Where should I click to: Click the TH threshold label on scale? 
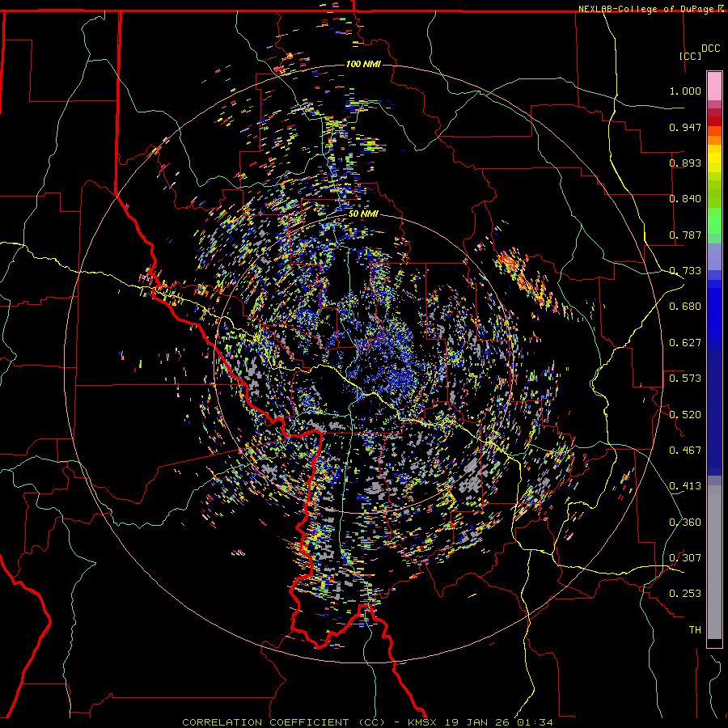[x=695, y=630]
